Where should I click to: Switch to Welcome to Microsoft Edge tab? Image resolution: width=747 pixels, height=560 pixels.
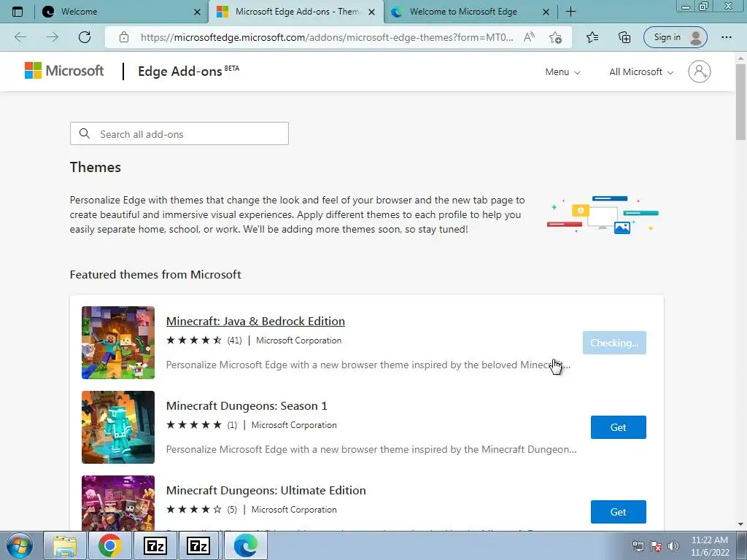[x=471, y=12]
